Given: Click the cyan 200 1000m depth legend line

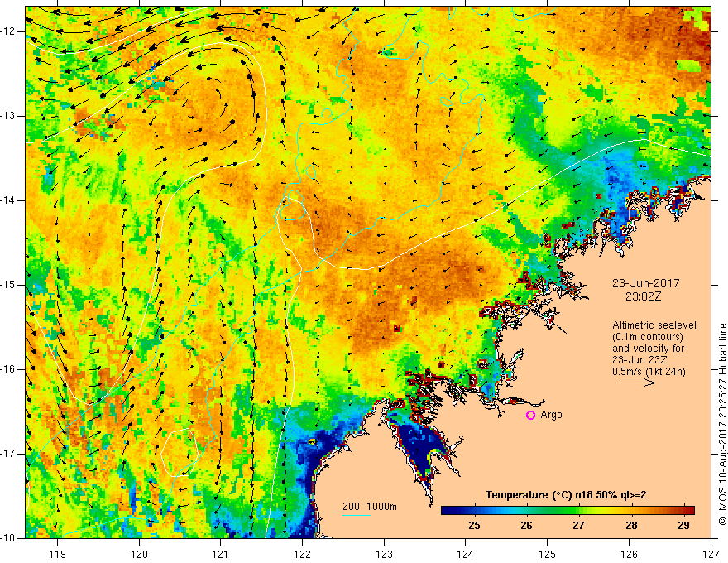Looking at the screenshot, I should [x=356, y=516].
